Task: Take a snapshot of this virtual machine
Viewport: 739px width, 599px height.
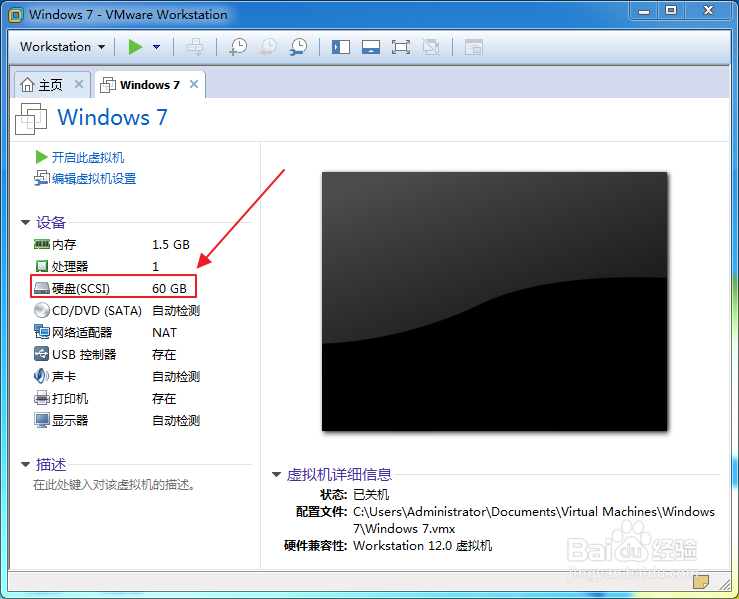Action: (x=238, y=47)
